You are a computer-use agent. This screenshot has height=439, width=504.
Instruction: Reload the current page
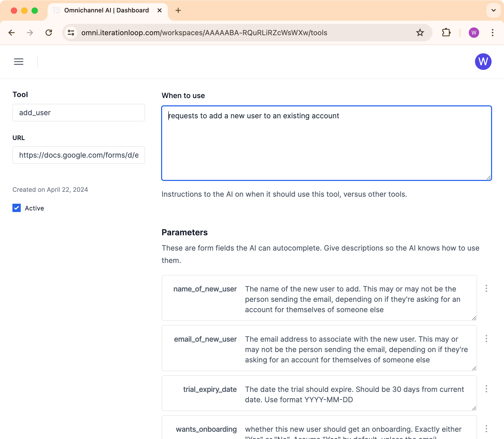coord(49,33)
